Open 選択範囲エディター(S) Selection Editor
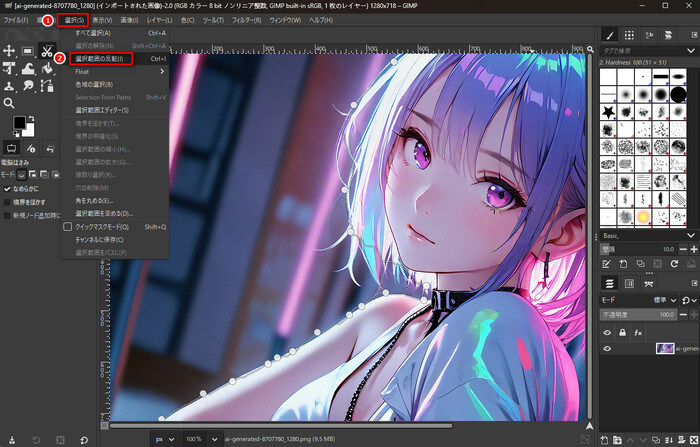This screenshot has width=700, height=447. click(x=115, y=110)
